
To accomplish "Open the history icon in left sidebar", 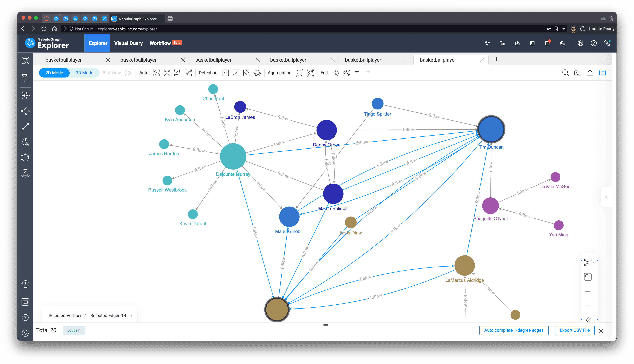I will click(x=25, y=284).
